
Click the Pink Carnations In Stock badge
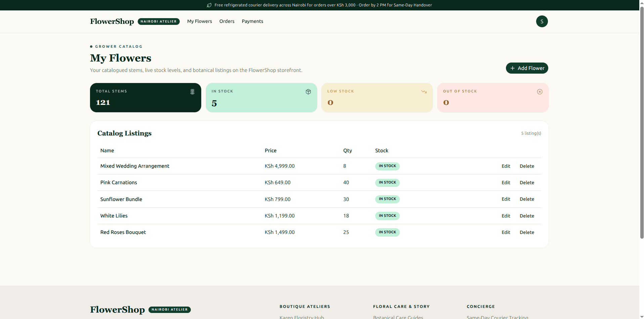(x=387, y=183)
